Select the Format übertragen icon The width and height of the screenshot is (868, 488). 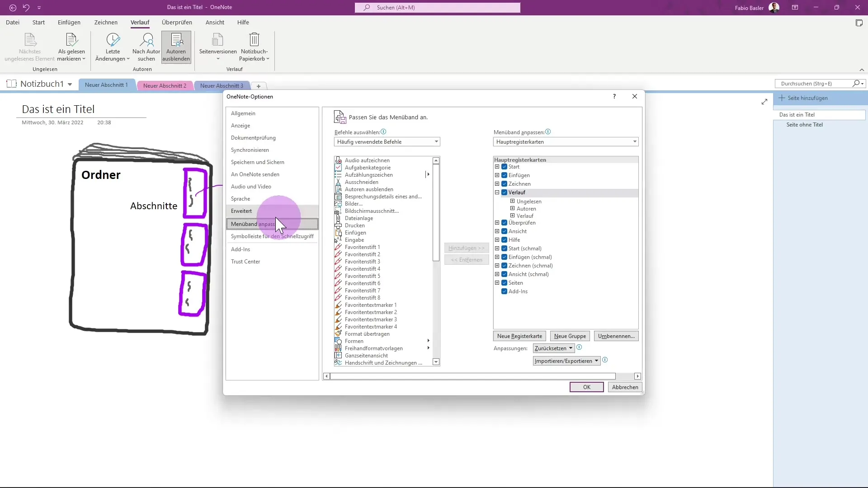(x=338, y=333)
